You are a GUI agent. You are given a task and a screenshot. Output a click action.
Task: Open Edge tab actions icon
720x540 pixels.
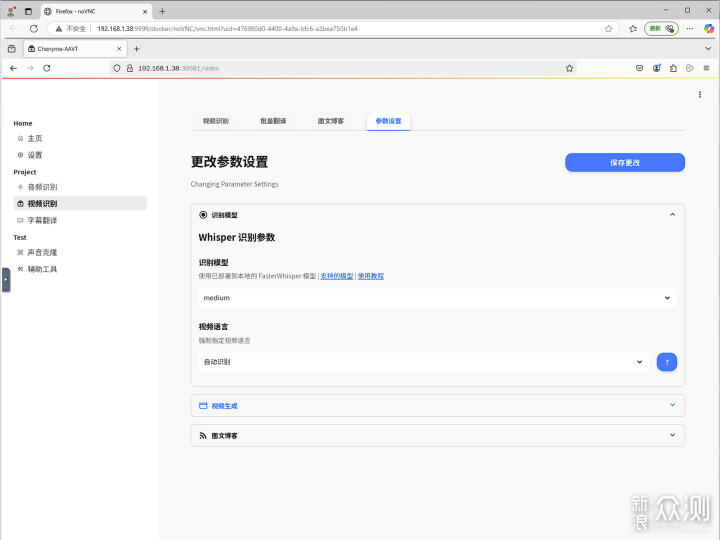(x=28, y=11)
